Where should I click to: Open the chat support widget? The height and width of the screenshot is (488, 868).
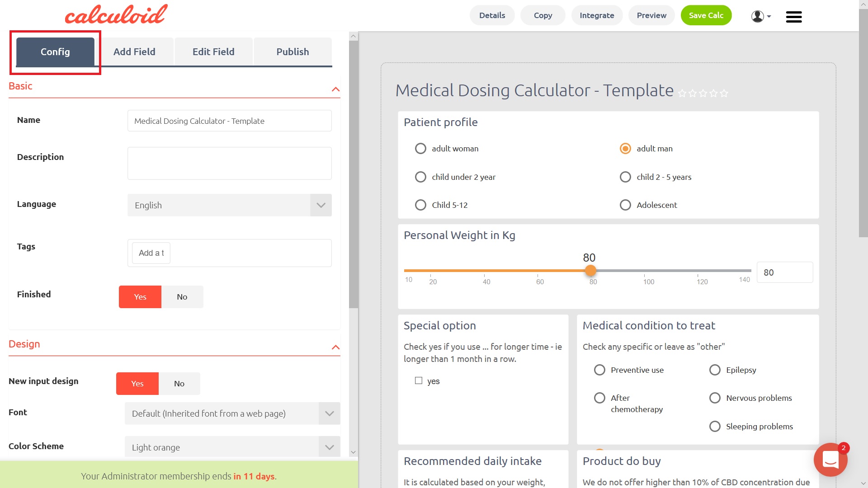(x=830, y=460)
